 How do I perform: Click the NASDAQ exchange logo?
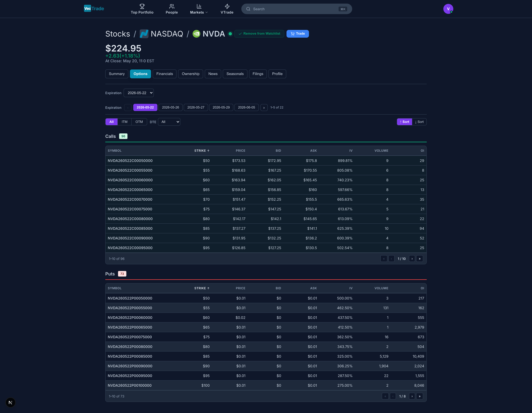144,34
